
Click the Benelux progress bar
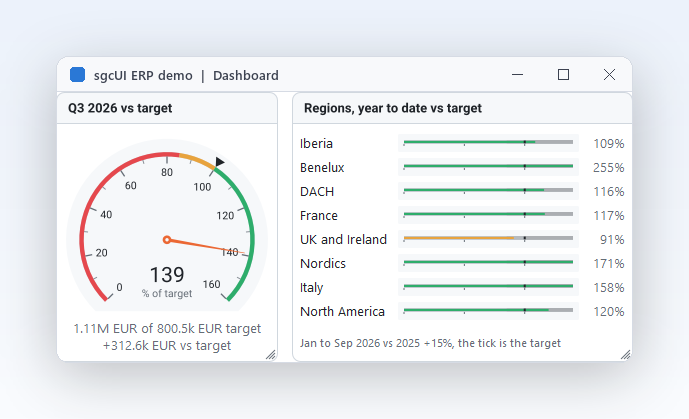tap(488, 166)
